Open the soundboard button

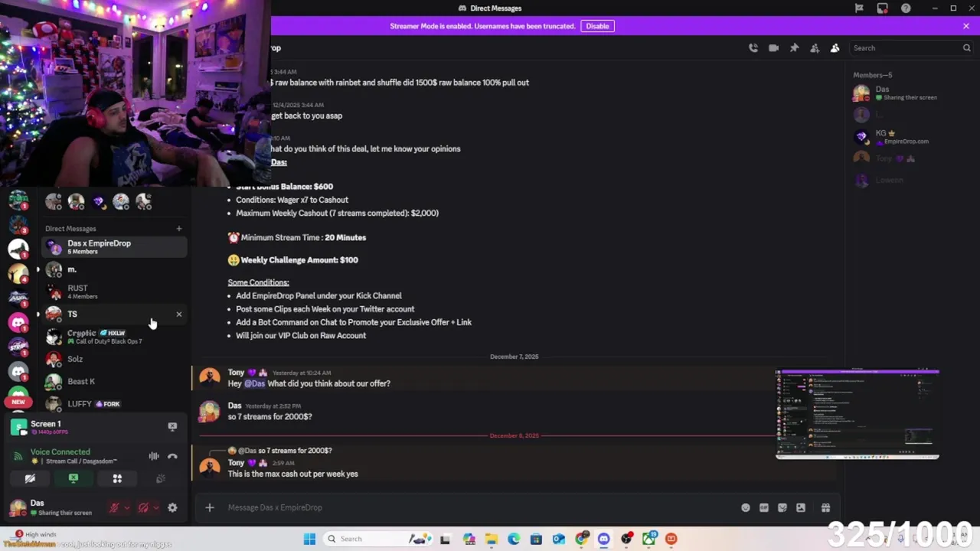coord(161,478)
